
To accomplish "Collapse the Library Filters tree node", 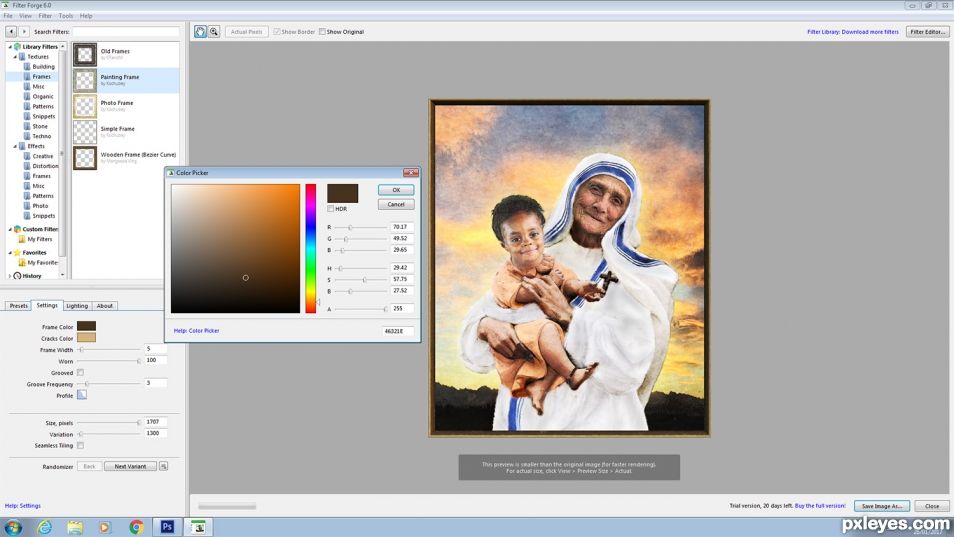I will tap(10, 47).
